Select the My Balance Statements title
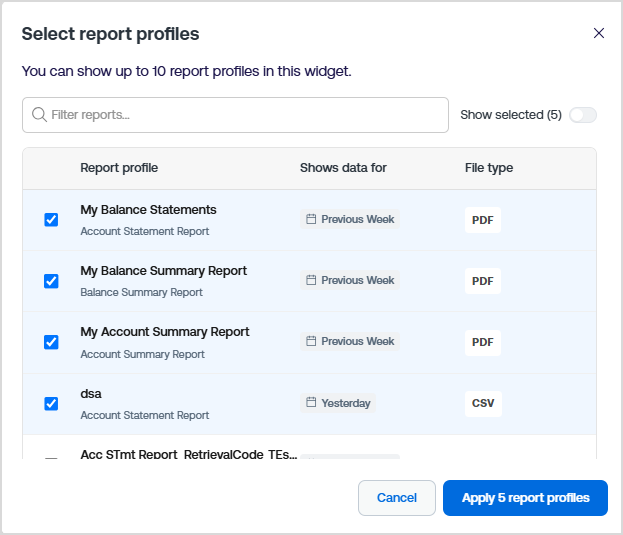Screen dimensions: 623x535 coord(148,210)
